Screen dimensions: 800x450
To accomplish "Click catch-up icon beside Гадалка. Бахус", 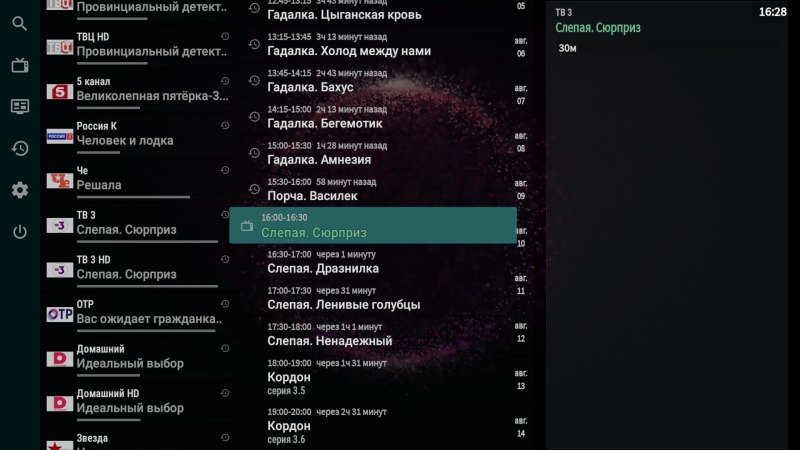I will point(254,81).
